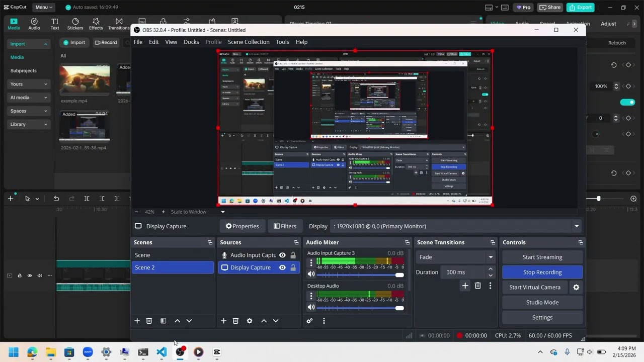Open scene filters icon in Scenes panel
This screenshot has width=644, height=362.
click(x=163, y=321)
